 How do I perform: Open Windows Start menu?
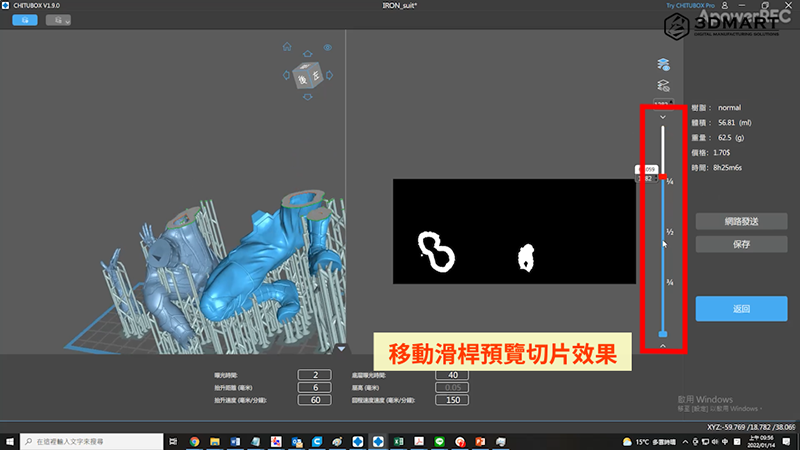point(9,441)
